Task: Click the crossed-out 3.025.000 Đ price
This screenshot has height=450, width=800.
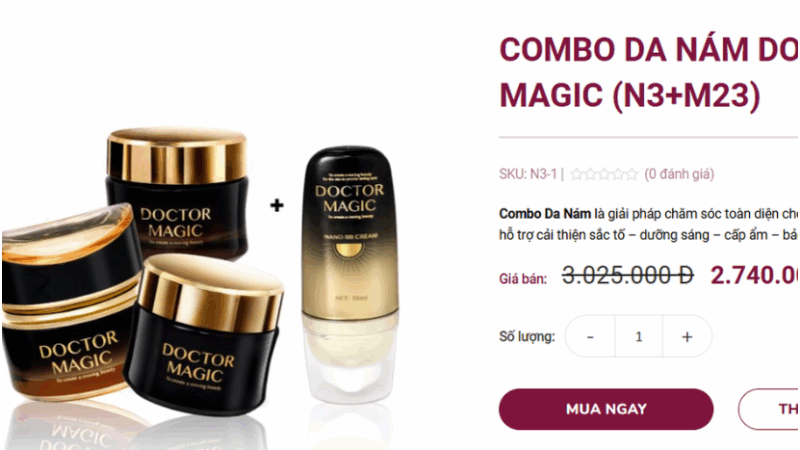Action: pyautogui.click(x=628, y=276)
